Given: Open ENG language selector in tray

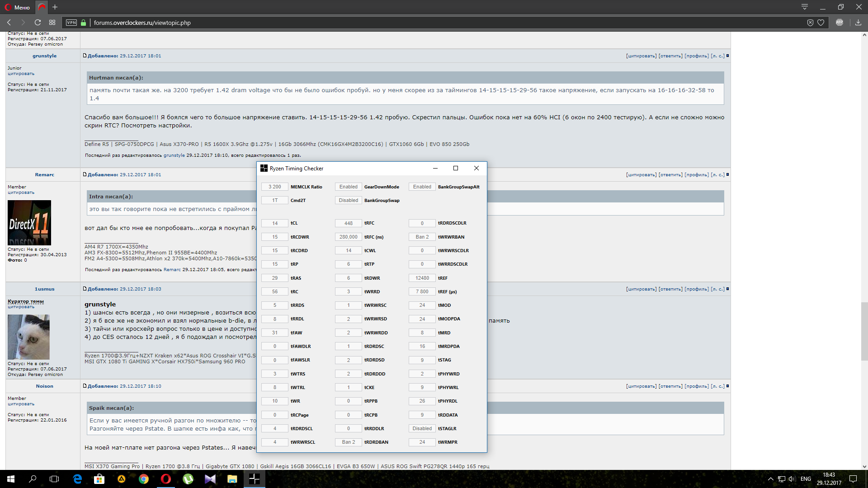Looking at the screenshot, I should tap(806, 479).
